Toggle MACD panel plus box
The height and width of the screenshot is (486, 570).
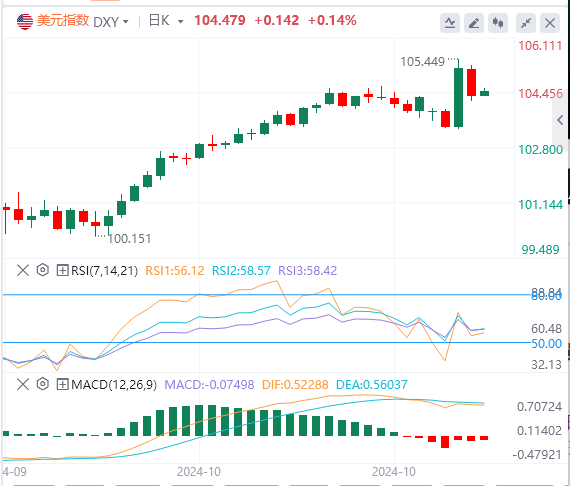(63, 384)
